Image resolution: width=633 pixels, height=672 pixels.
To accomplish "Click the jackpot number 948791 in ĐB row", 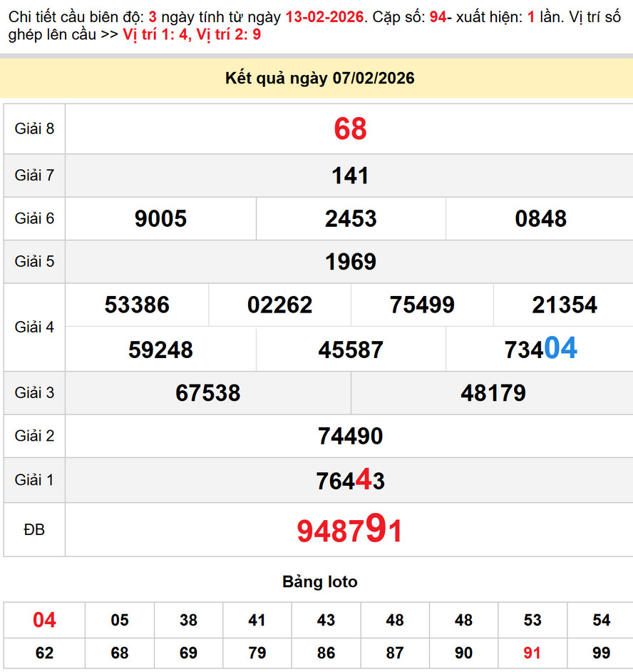I will (350, 529).
